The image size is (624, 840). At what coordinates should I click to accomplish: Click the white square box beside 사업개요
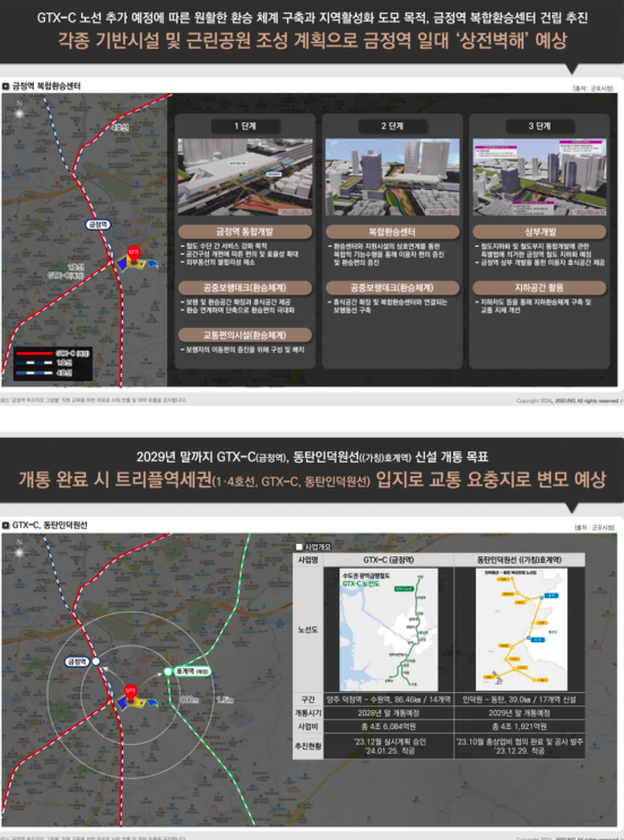tap(299, 547)
